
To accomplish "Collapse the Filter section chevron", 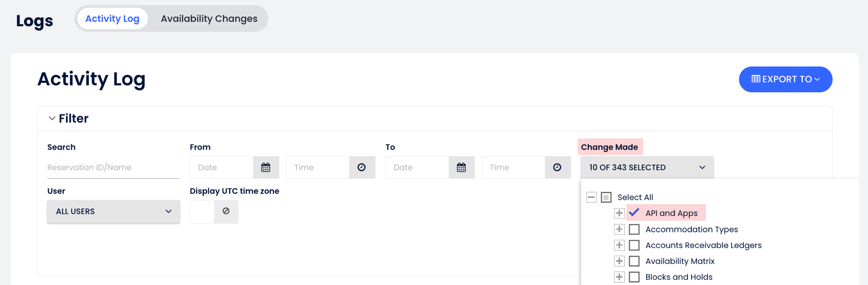I will (52, 118).
